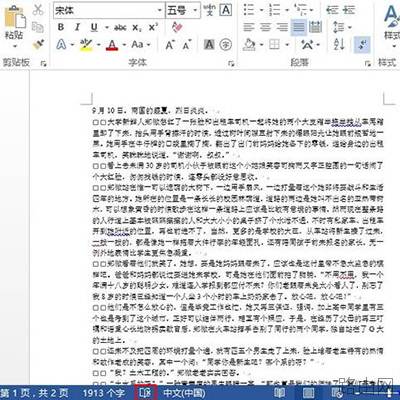Decrease paragraph indent

coord(332,10)
